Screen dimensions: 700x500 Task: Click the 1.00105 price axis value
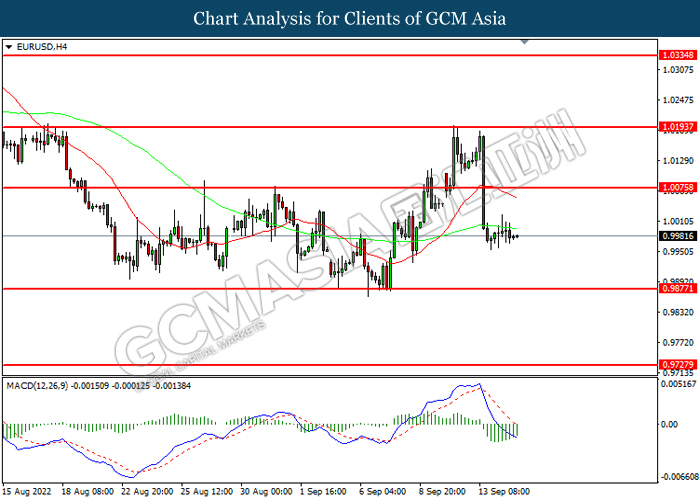click(679, 221)
